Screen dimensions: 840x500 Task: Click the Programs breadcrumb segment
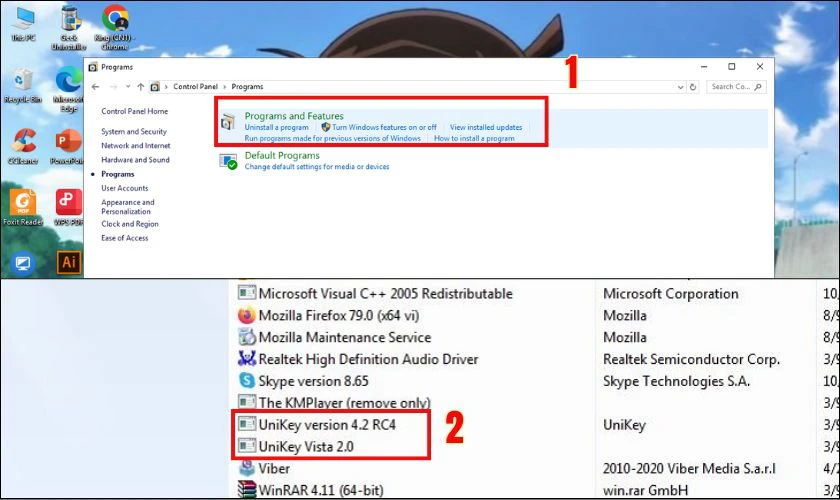coord(247,87)
